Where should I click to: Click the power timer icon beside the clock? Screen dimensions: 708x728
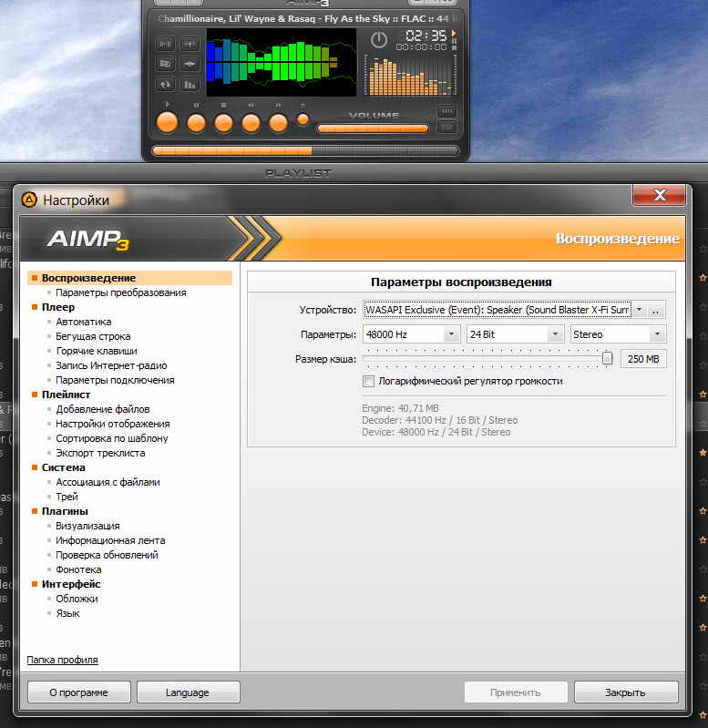[379, 40]
